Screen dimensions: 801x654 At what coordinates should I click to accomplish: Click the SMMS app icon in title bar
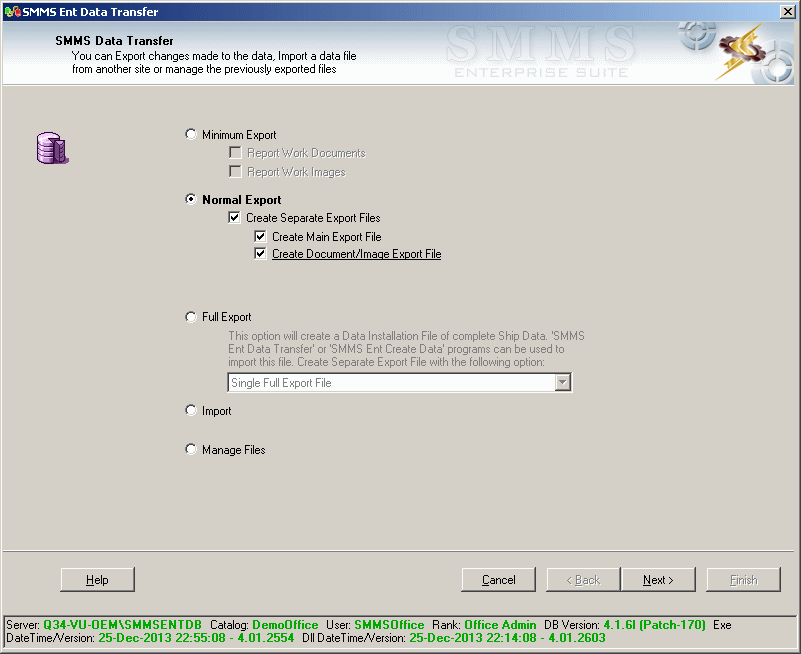click(x=12, y=11)
